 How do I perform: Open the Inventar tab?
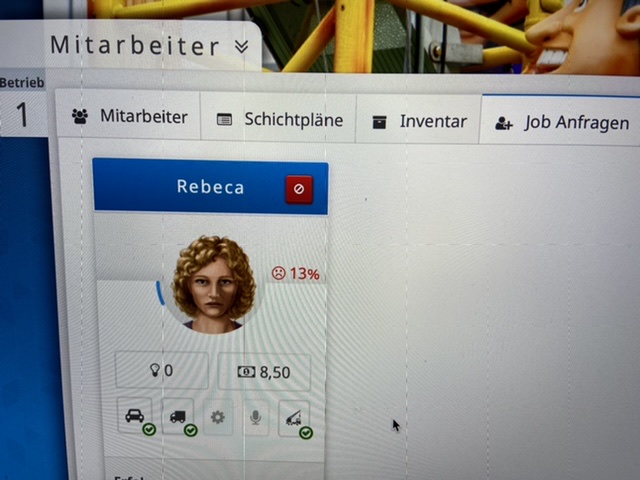click(x=418, y=121)
